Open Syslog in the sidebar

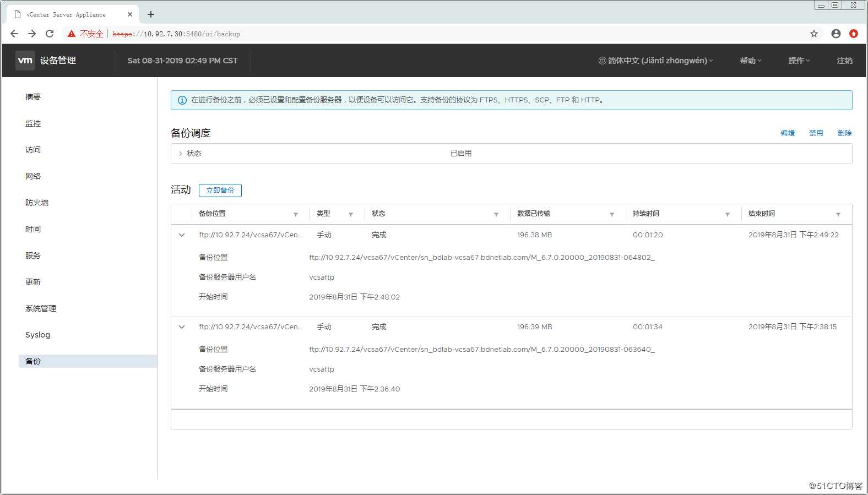pos(37,335)
